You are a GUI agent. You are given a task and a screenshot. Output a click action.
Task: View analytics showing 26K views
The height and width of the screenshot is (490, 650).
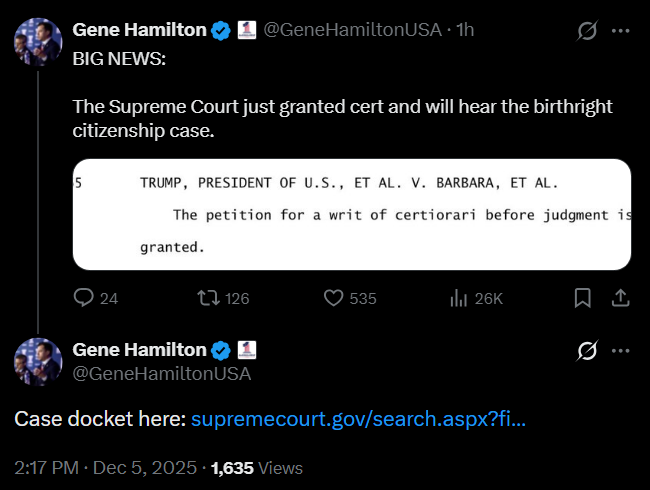461,298
